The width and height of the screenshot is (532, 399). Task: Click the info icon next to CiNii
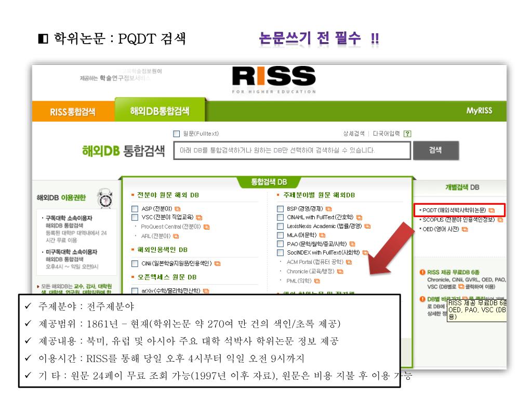pos(218,263)
